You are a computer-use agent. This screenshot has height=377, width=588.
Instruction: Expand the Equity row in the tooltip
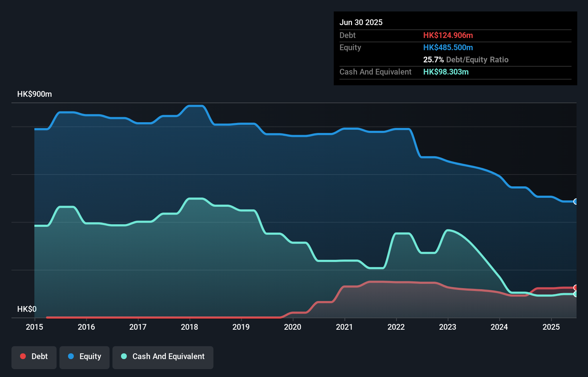pos(350,47)
